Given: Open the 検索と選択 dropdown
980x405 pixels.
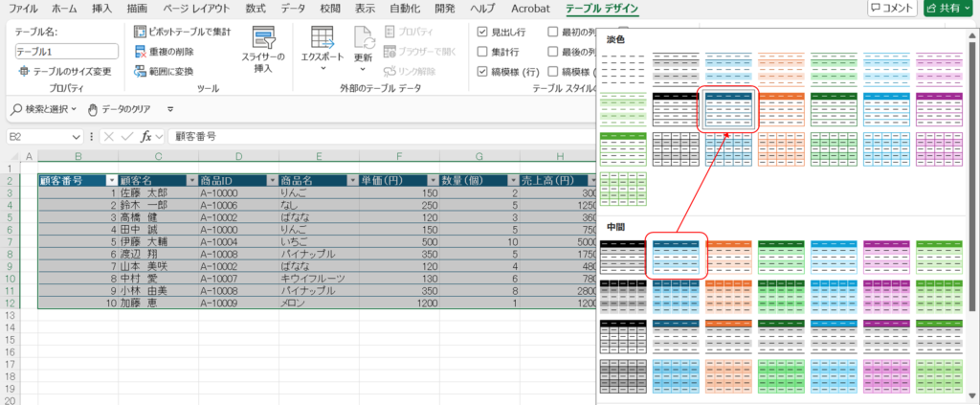Looking at the screenshot, I should (x=45, y=109).
